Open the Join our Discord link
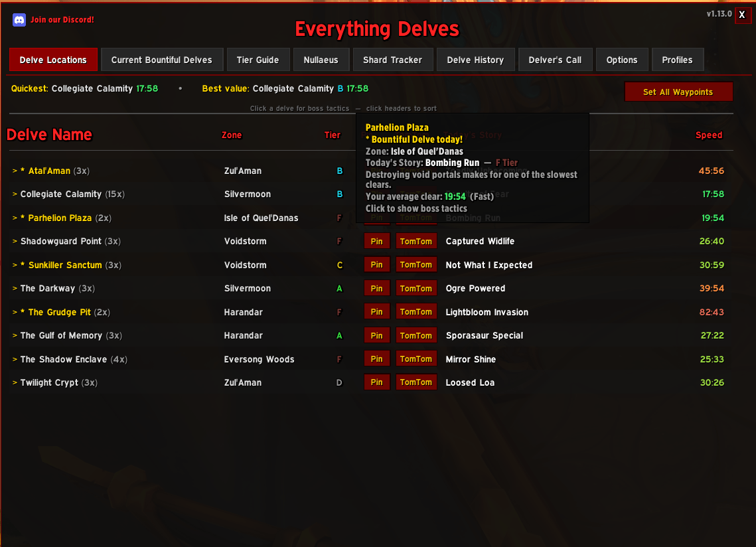 [62, 20]
